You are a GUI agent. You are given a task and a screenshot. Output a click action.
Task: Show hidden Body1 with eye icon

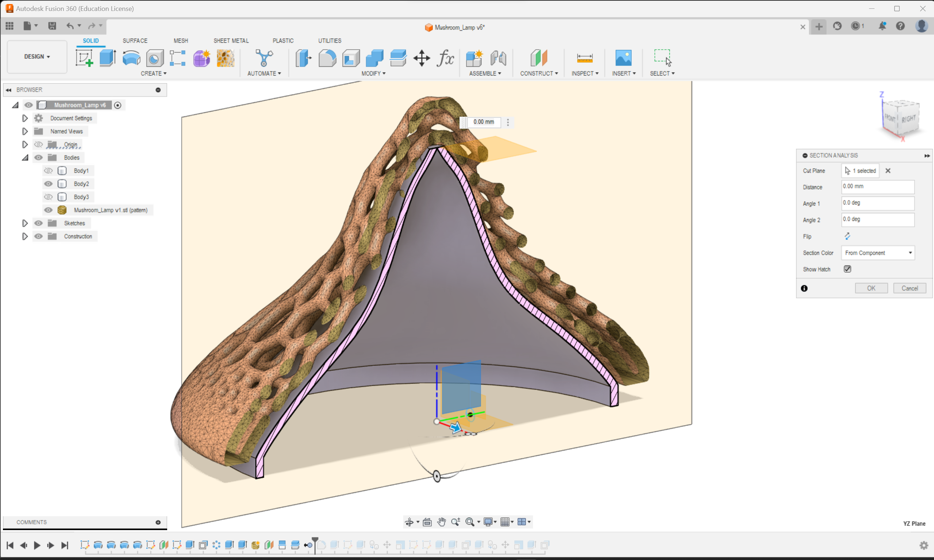(48, 171)
